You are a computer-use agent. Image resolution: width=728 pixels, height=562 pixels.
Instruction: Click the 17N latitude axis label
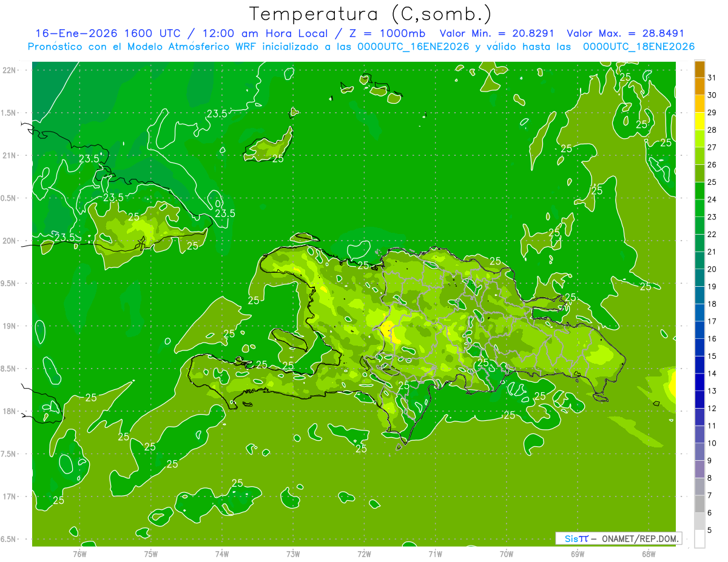tap(10, 497)
